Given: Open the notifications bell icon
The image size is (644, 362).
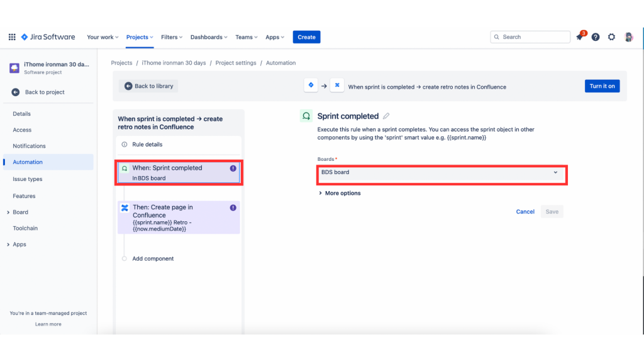Looking at the screenshot, I should click(x=579, y=37).
